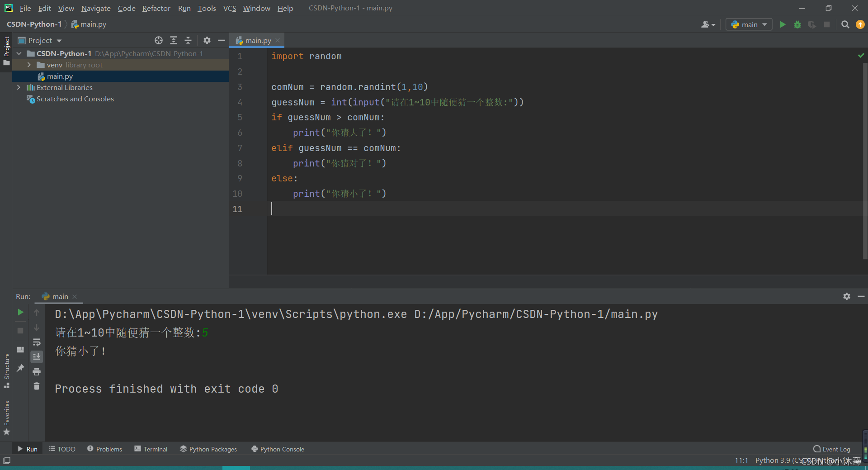Viewport: 868px width, 470px height.
Task: Open the user account icon menu
Action: pyautogui.click(x=708, y=24)
